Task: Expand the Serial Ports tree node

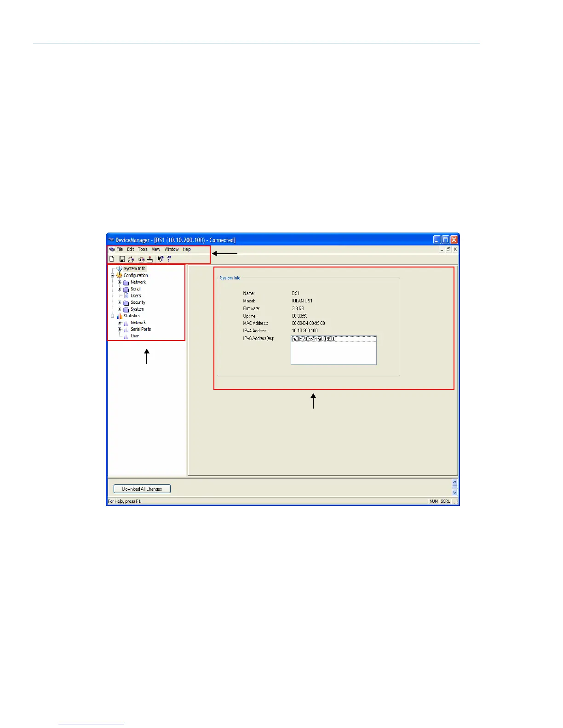Action: click(x=119, y=330)
